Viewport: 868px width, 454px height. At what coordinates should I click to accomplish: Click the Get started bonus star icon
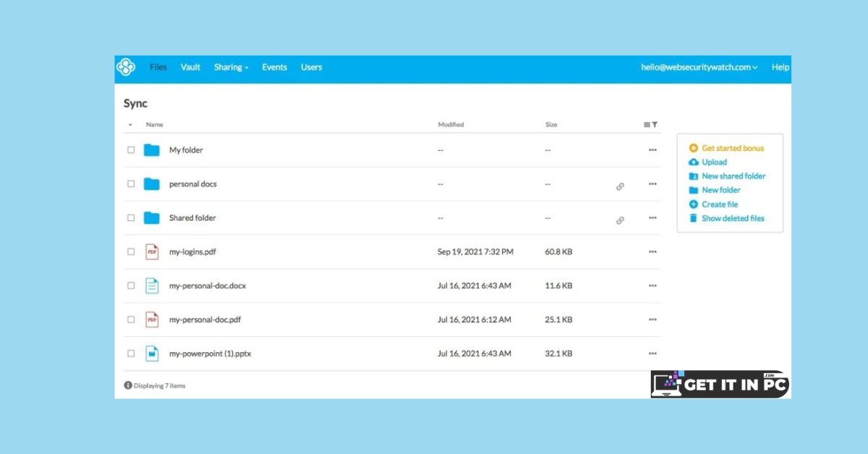coord(694,148)
